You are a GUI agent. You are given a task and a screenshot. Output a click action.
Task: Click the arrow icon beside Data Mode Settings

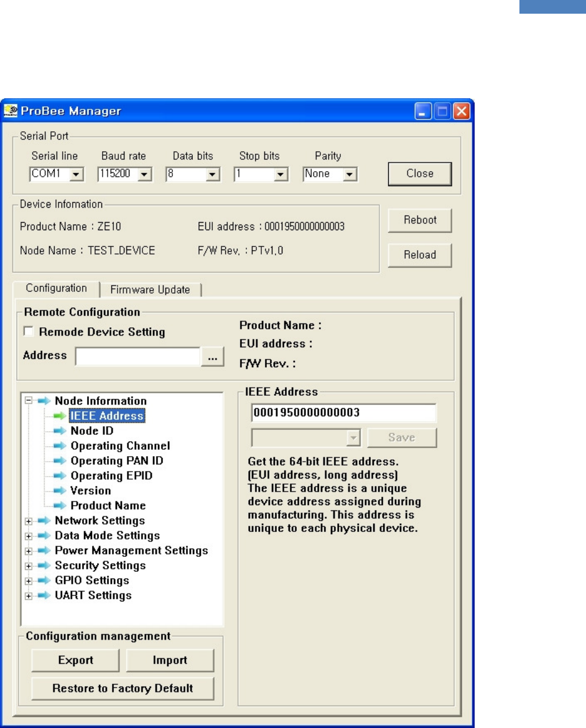(44, 535)
